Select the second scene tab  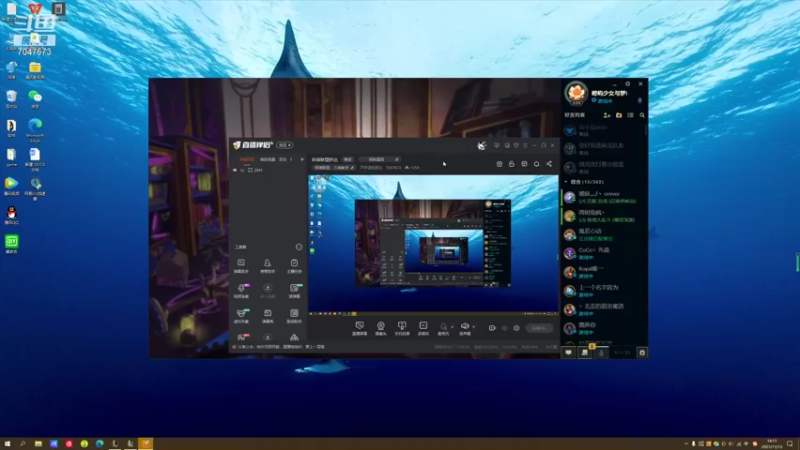tap(267, 159)
